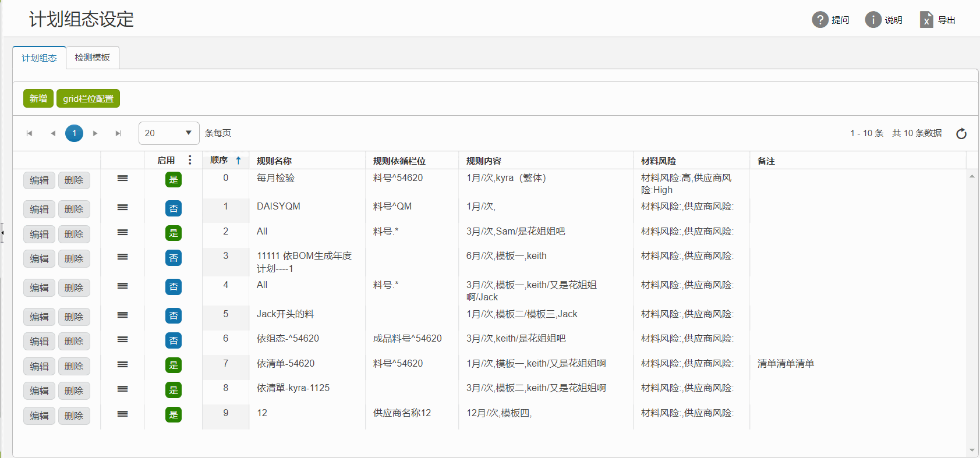Go to last page of results

click(x=118, y=133)
